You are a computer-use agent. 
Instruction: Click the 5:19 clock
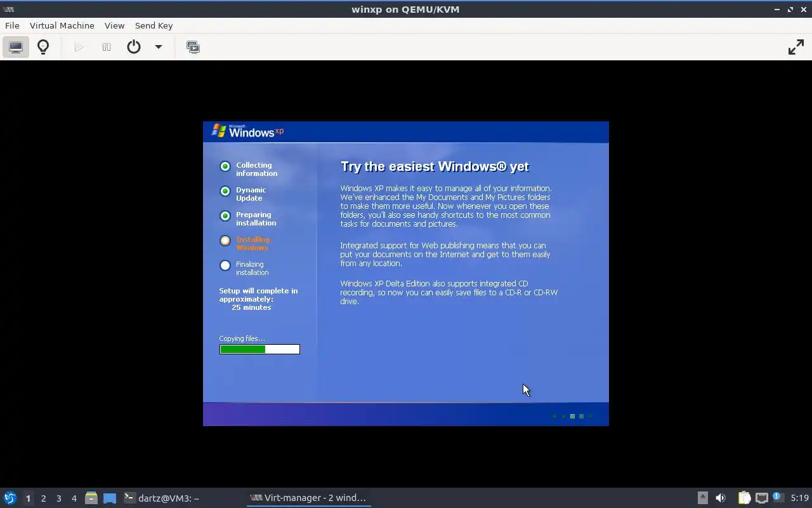799,498
